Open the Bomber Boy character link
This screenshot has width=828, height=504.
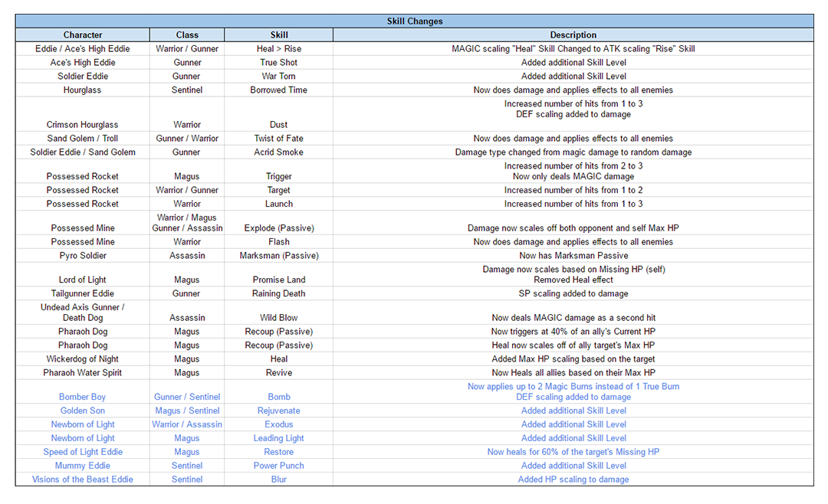point(83,397)
